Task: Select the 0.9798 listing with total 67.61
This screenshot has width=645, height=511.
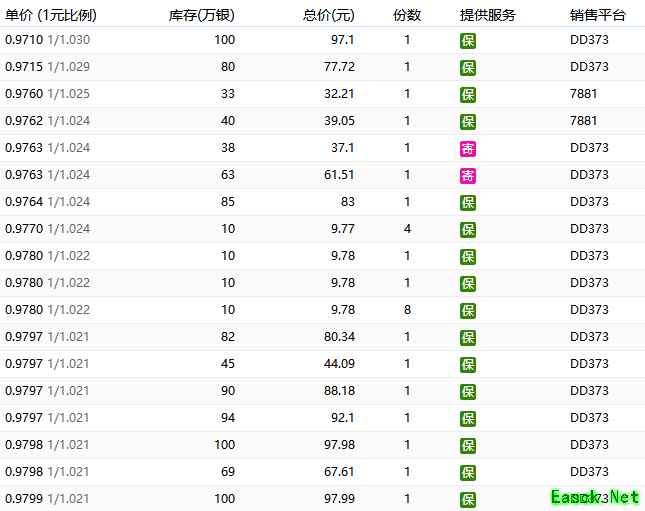Action: tap(23, 471)
